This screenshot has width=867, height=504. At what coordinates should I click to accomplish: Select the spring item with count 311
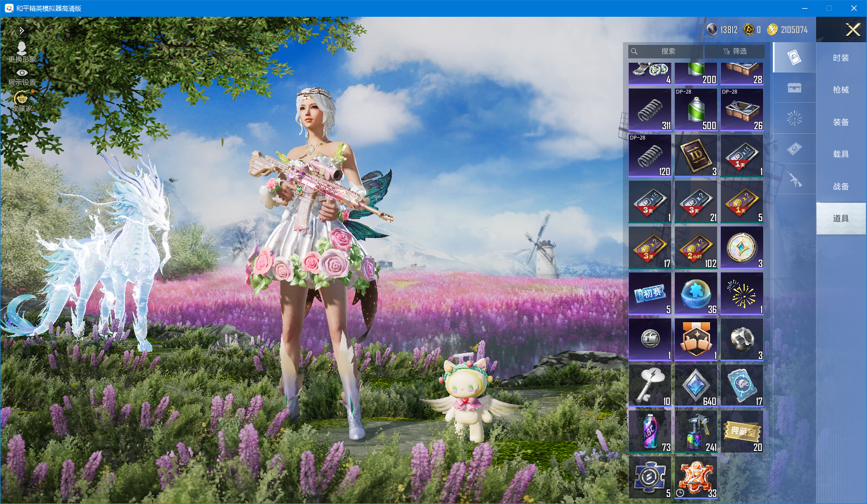click(x=650, y=110)
